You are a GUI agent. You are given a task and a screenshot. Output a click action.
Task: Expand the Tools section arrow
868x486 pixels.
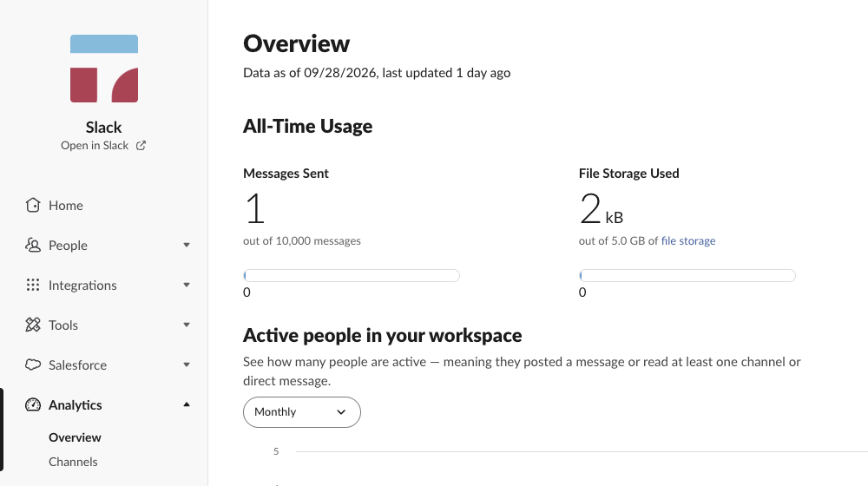point(187,325)
